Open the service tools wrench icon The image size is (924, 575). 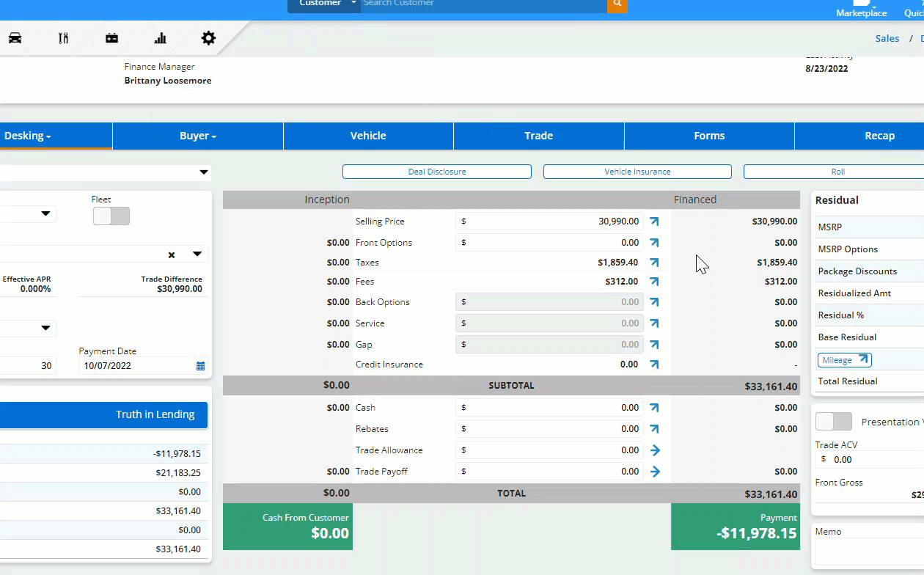64,38
